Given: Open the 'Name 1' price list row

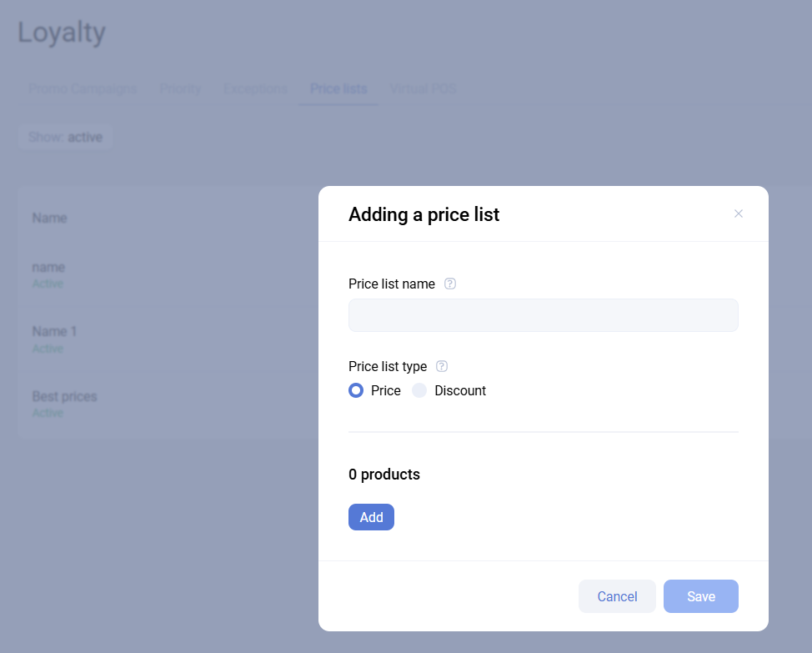Looking at the screenshot, I should [x=54, y=332].
